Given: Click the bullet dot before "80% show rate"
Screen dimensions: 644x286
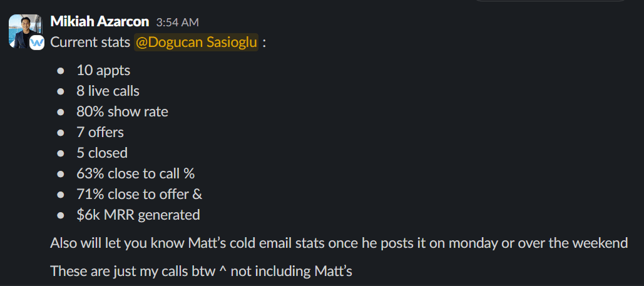Looking at the screenshot, I should [61, 112].
